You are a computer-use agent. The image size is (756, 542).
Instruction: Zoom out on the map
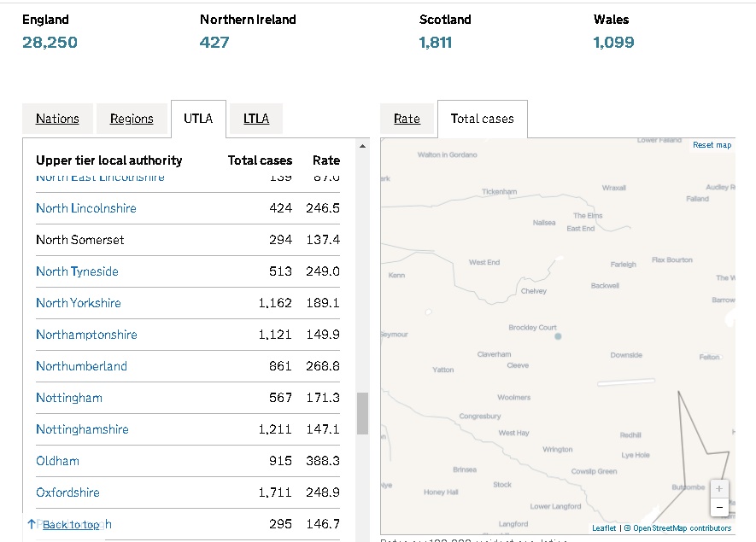click(x=719, y=507)
